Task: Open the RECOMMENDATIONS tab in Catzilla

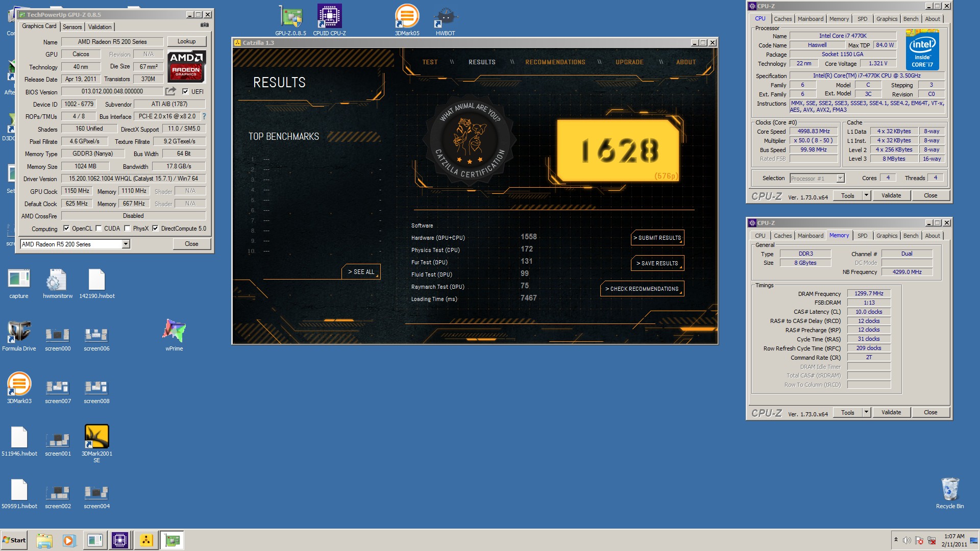Action: (x=555, y=62)
